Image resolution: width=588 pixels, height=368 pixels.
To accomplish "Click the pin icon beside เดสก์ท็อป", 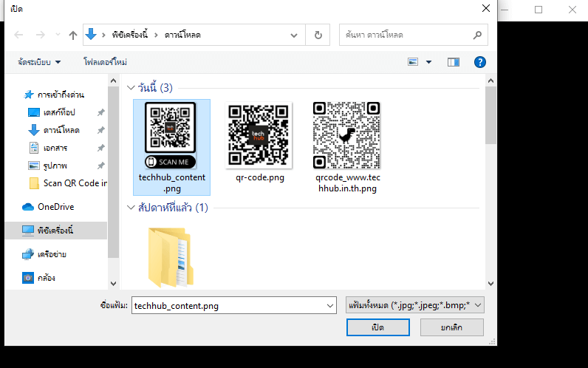I will click(x=101, y=112).
